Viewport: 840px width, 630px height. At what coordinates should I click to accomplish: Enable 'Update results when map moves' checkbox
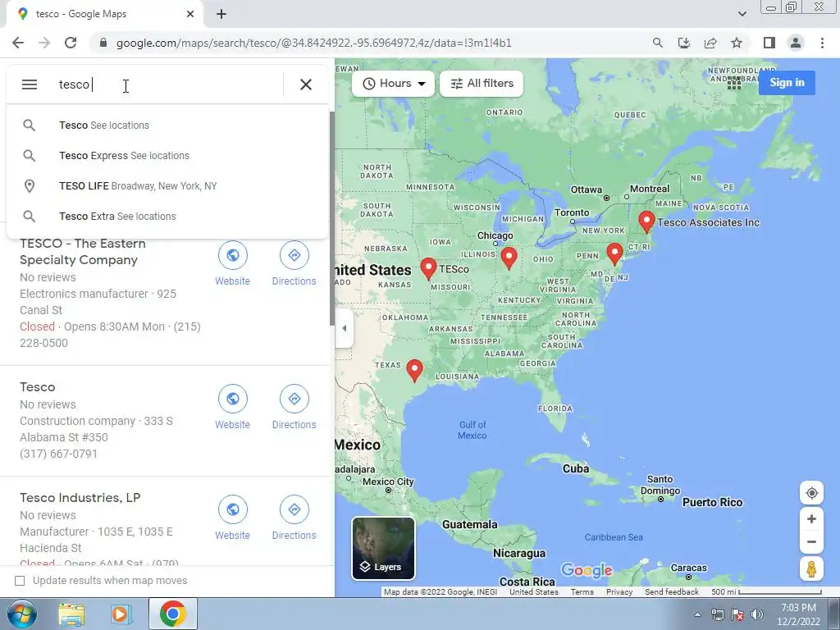pyautogui.click(x=20, y=581)
